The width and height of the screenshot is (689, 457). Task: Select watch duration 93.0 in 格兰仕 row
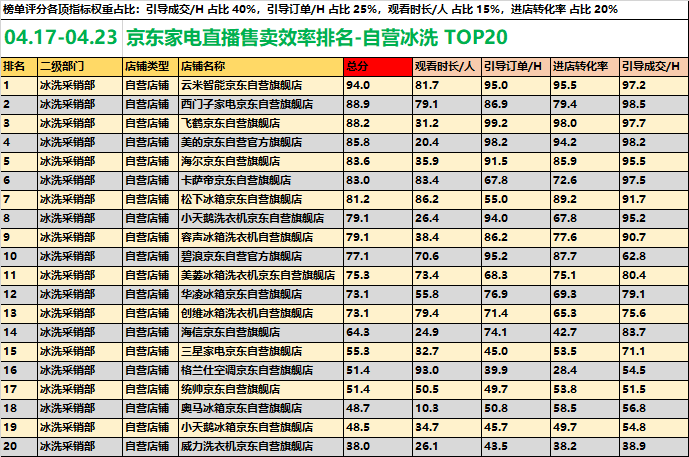[447, 370]
